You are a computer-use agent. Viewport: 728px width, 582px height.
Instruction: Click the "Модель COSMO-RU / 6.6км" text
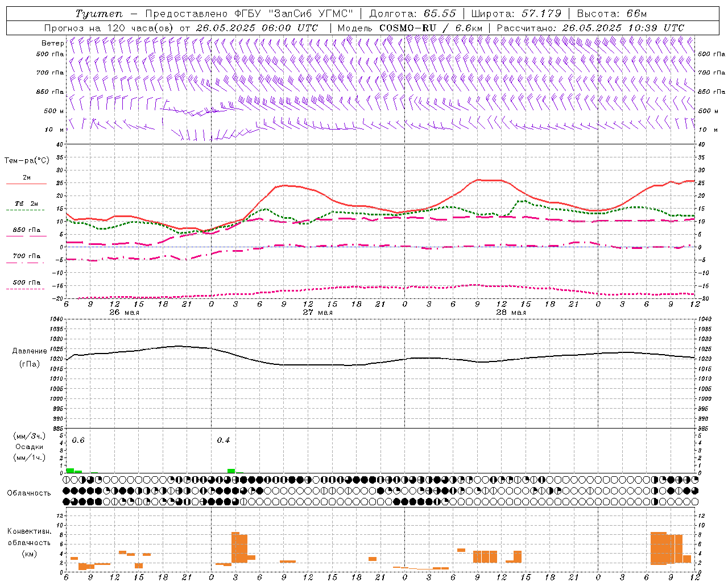[410, 28]
